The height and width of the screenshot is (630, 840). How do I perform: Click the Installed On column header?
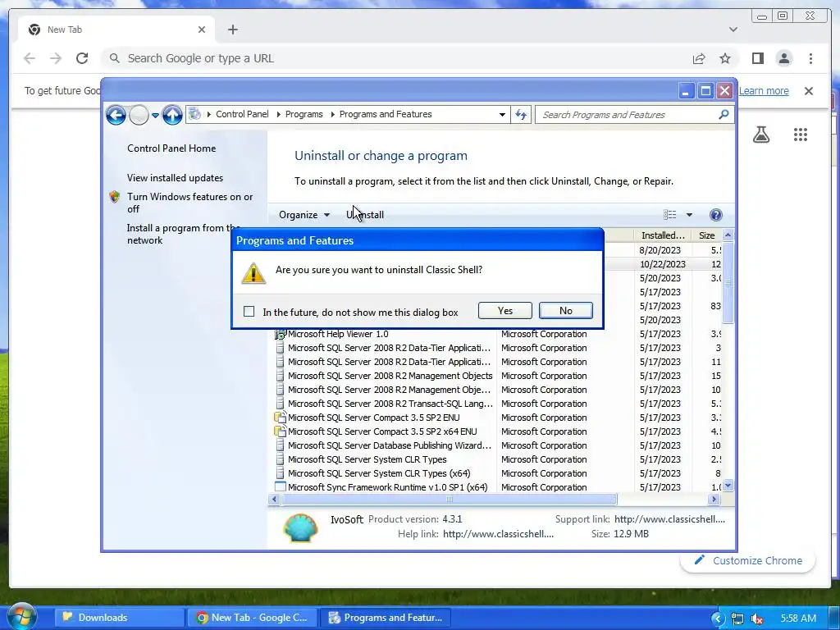(663, 235)
